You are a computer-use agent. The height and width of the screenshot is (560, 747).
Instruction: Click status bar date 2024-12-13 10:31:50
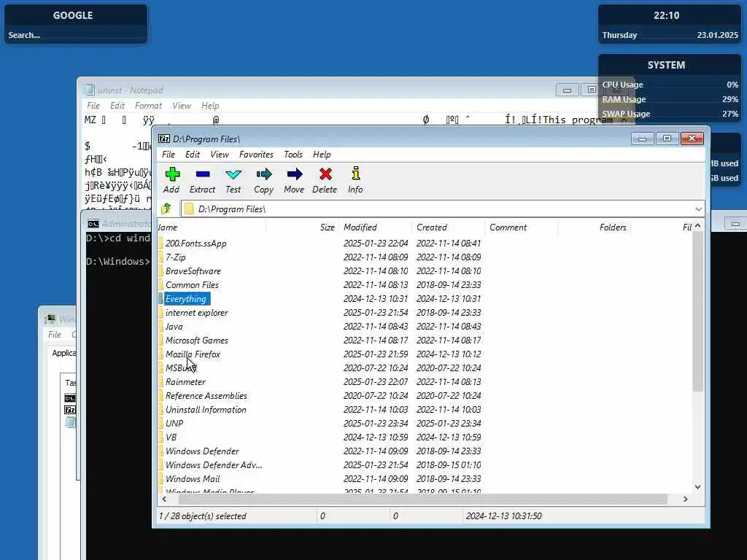503,516
